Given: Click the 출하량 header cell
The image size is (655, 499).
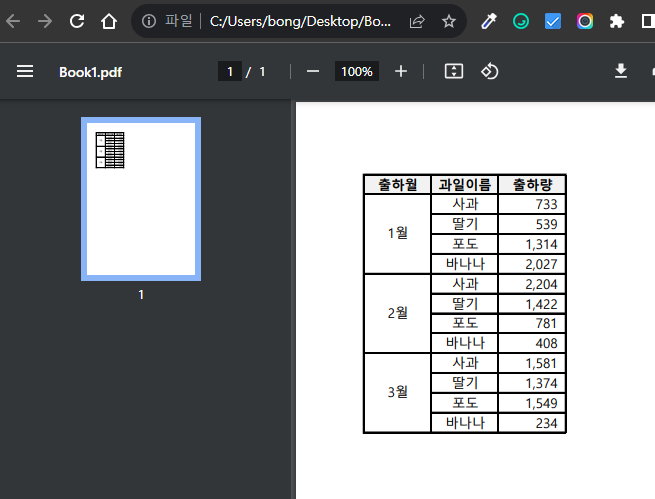Looking at the screenshot, I should point(532,185).
